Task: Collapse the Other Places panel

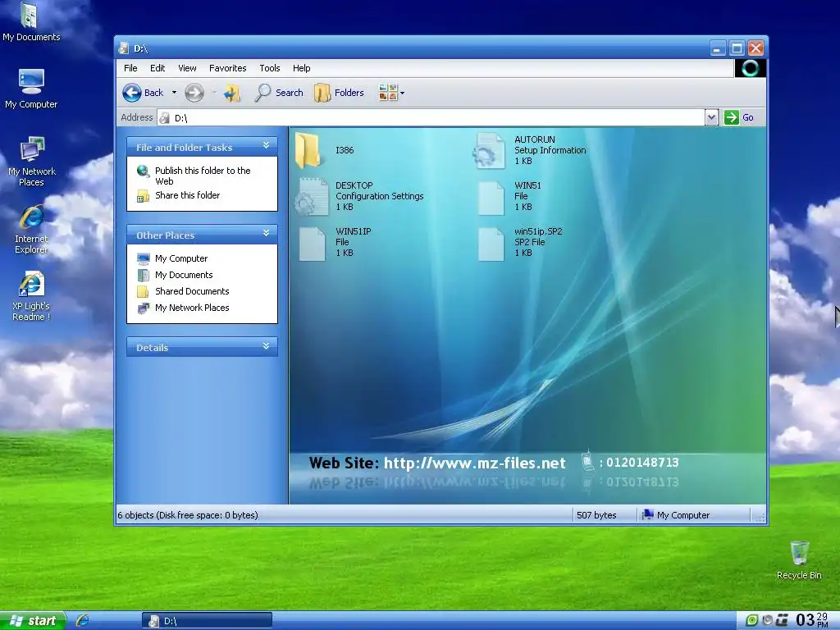Action: [x=266, y=233]
